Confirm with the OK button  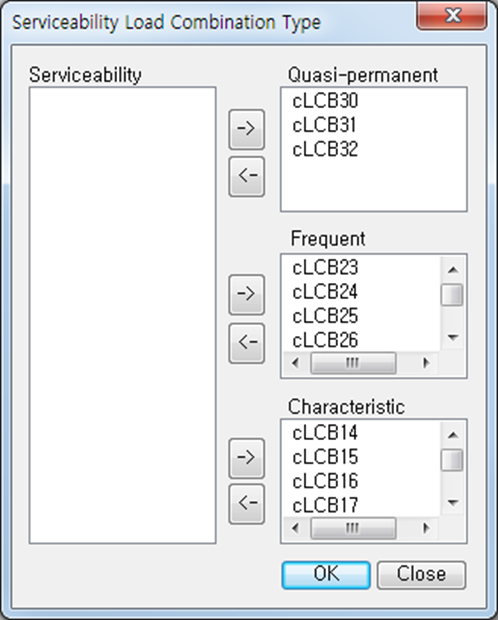click(x=326, y=575)
